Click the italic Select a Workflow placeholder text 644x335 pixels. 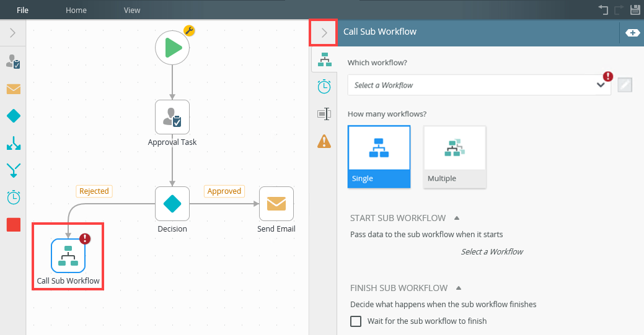point(492,251)
